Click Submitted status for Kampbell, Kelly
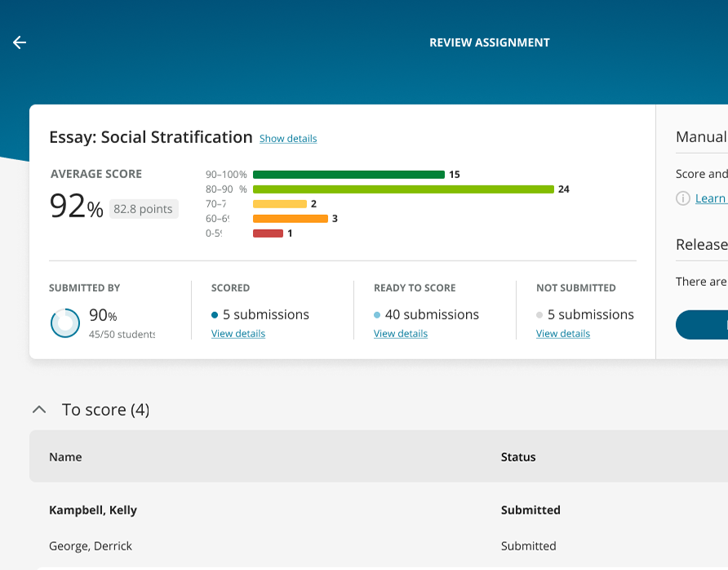Viewport: 728px width, 570px height. pyautogui.click(x=530, y=510)
